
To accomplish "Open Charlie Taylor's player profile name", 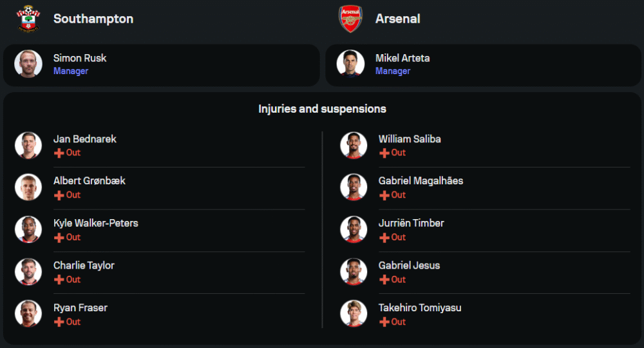I will click(x=84, y=266).
